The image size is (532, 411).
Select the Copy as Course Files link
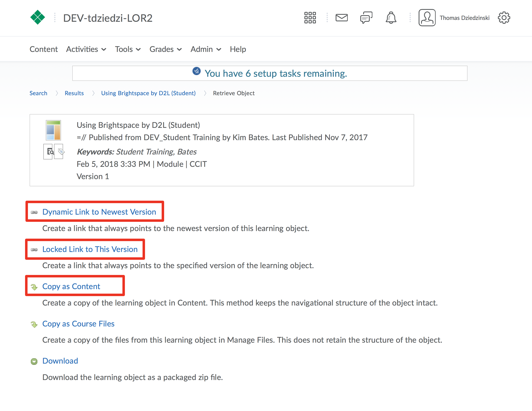point(78,324)
